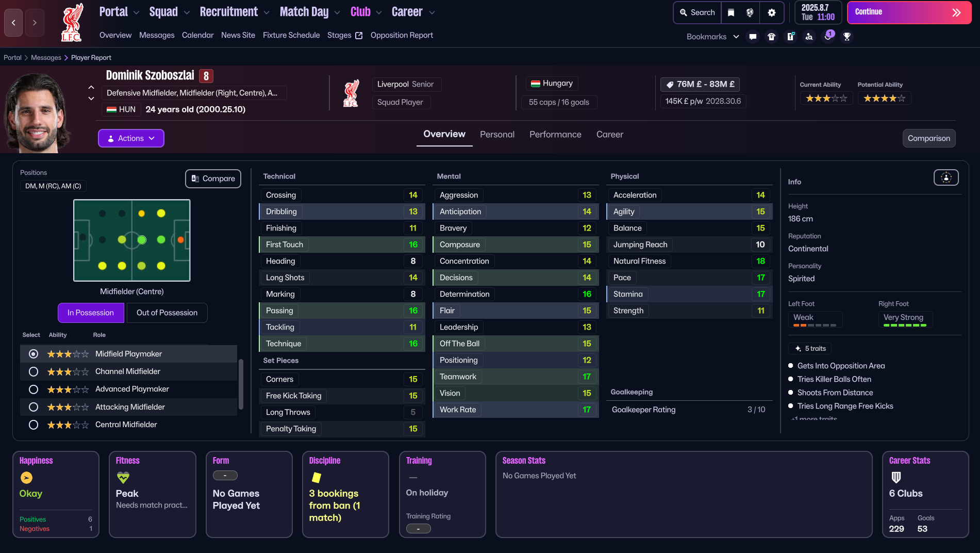This screenshot has width=980, height=553.
Task: Click the Liverpool club crest logo
Action: click(x=71, y=23)
